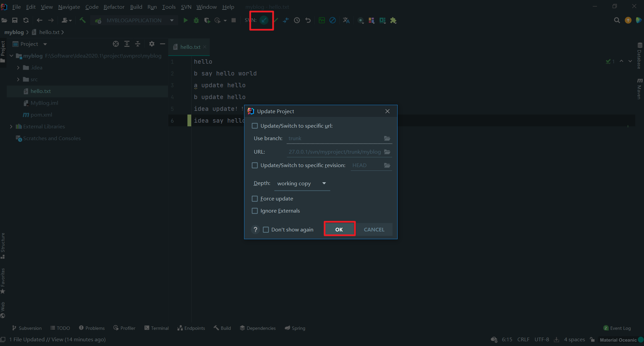Open Subversion tool window
644x346 pixels.
[x=27, y=328]
